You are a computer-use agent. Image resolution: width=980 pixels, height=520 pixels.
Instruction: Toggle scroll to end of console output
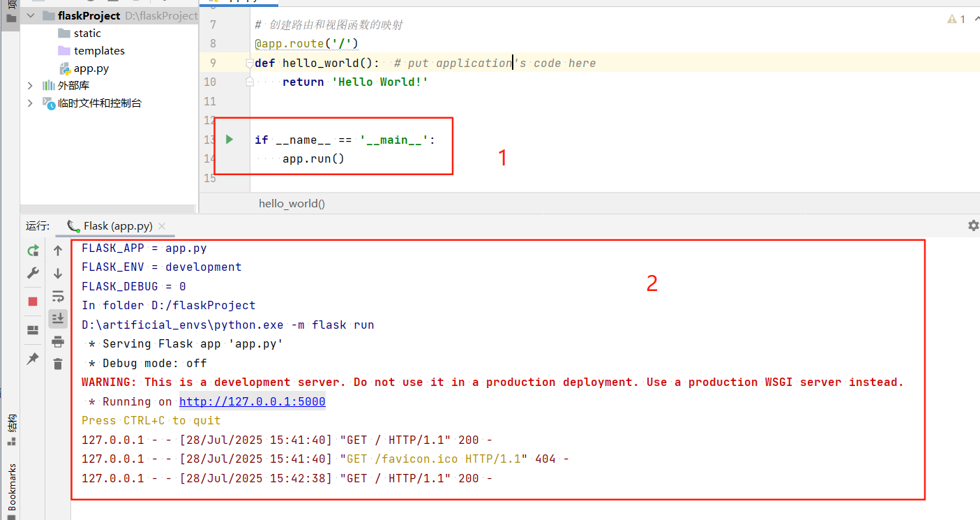pyautogui.click(x=58, y=318)
